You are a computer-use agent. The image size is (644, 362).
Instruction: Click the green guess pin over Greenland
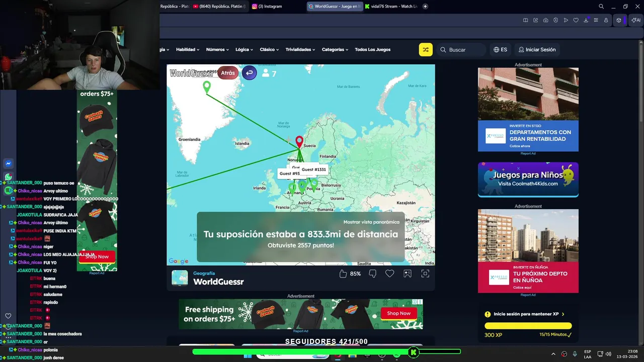[x=207, y=87]
